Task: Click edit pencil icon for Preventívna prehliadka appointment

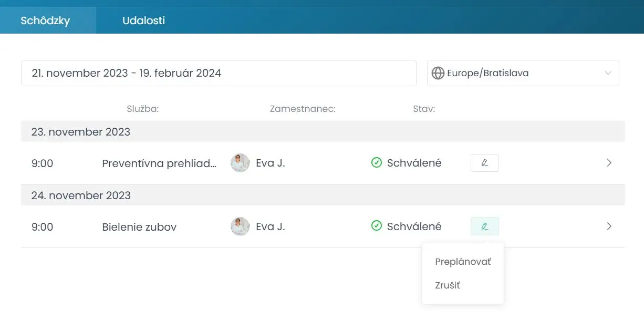Action: pyautogui.click(x=484, y=163)
